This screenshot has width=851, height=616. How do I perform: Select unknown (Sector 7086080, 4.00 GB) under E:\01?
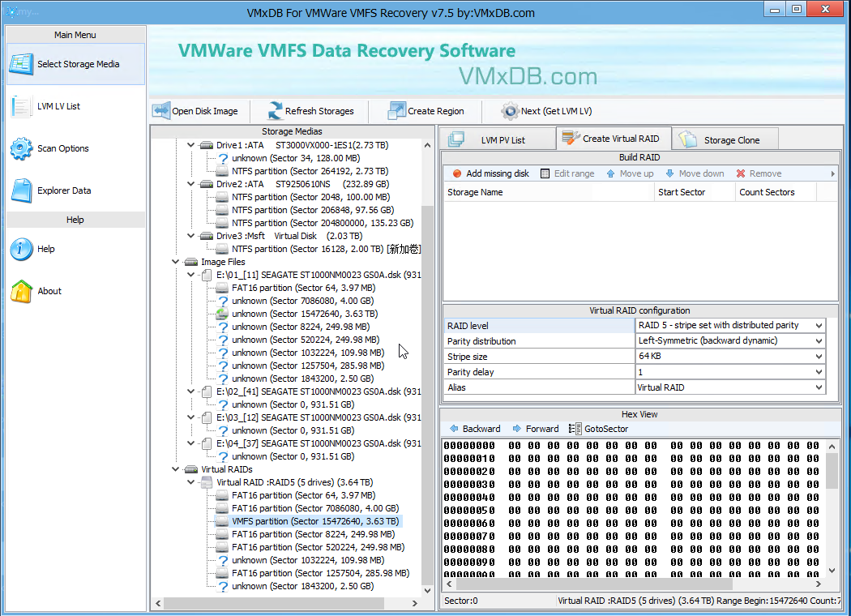pos(303,302)
